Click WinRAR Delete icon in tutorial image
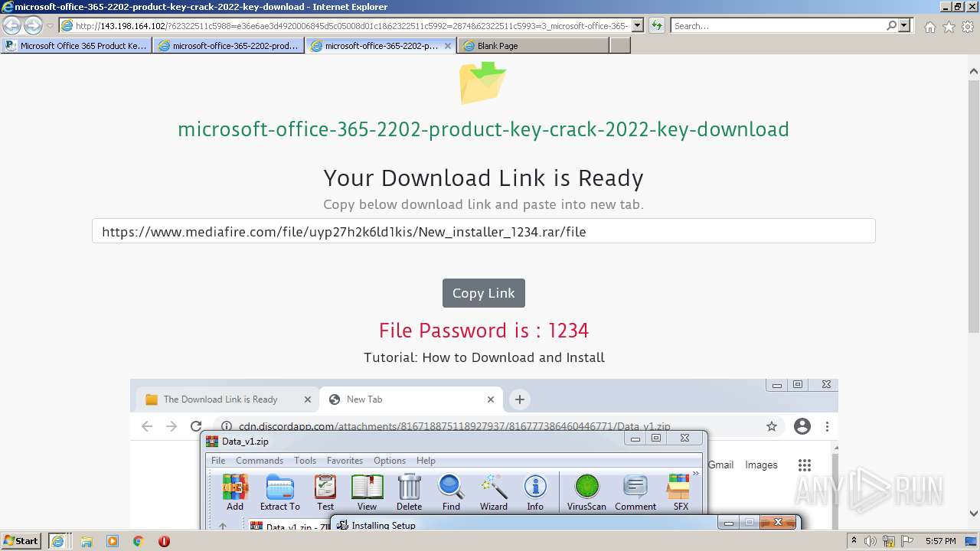980x551 pixels. click(x=409, y=493)
